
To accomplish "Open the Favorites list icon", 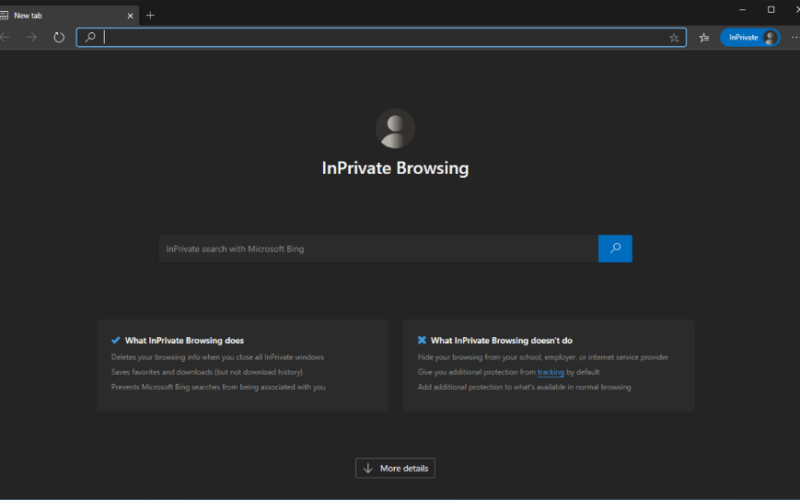I will coord(704,38).
